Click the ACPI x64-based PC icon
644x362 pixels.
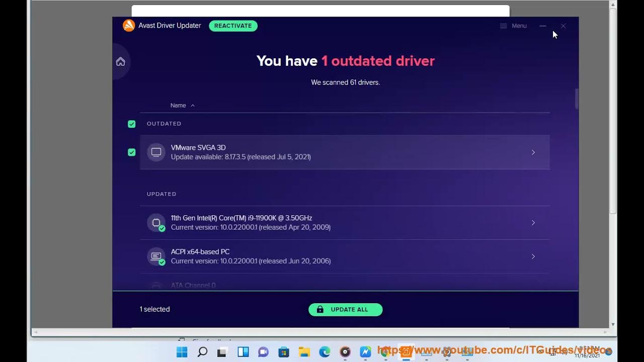click(156, 256)
